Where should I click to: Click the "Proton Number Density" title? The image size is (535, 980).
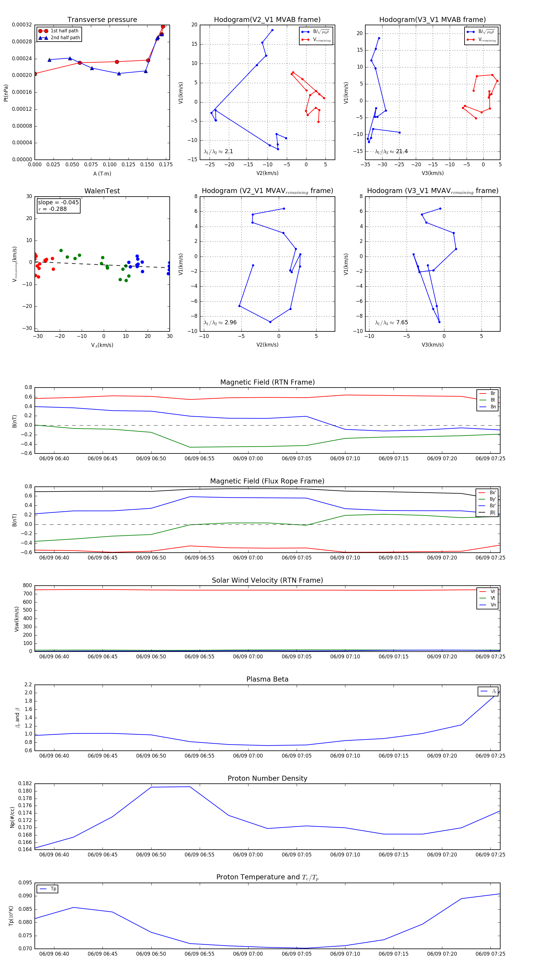click(x=267, y=778)
